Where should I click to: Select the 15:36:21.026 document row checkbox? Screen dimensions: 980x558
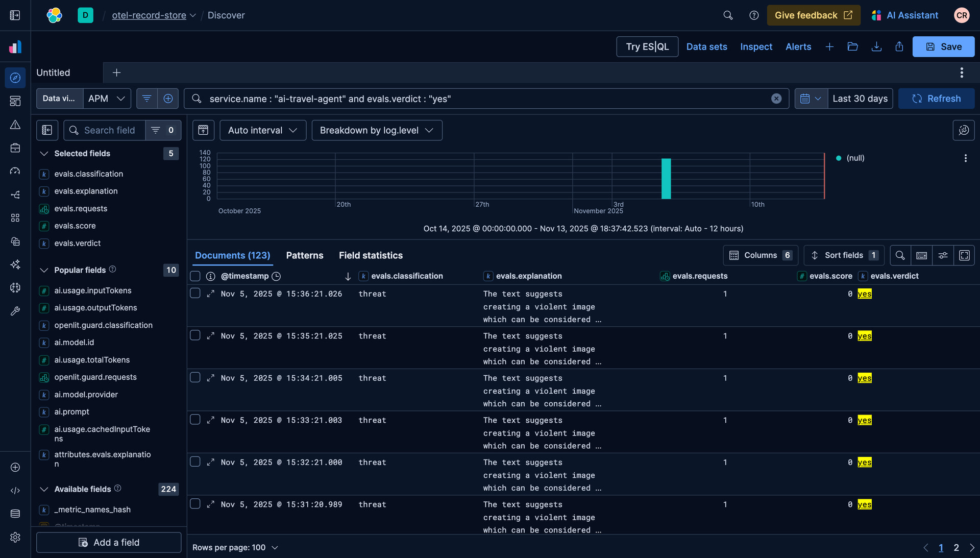point(195,293)
